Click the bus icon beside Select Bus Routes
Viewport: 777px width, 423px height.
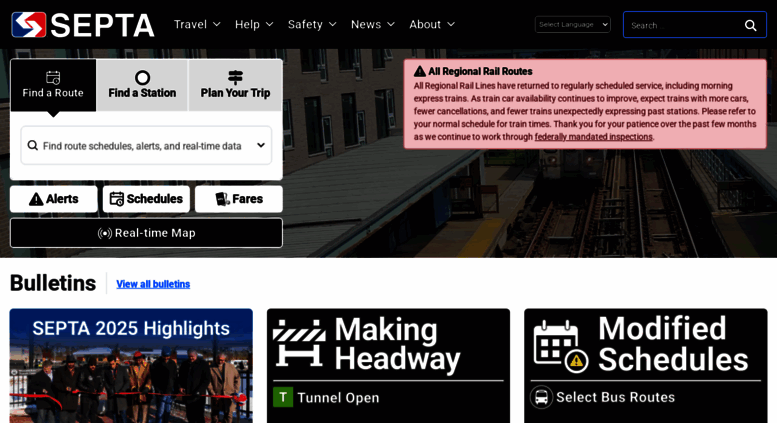coord(541,397)
